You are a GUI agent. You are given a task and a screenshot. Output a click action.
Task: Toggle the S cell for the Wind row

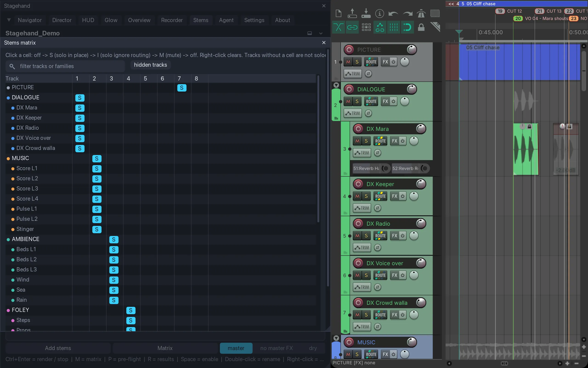(114, 280)
